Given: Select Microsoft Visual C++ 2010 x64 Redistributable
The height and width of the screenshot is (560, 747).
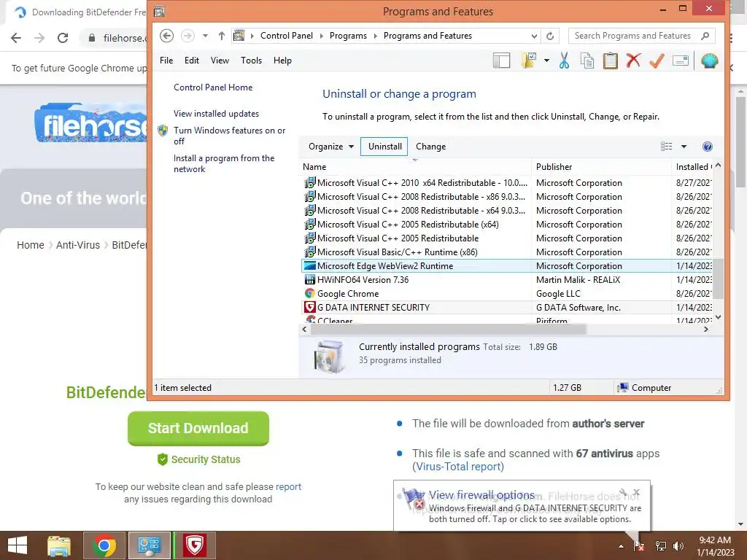Looking at the screenshot, I should [507, 183].
